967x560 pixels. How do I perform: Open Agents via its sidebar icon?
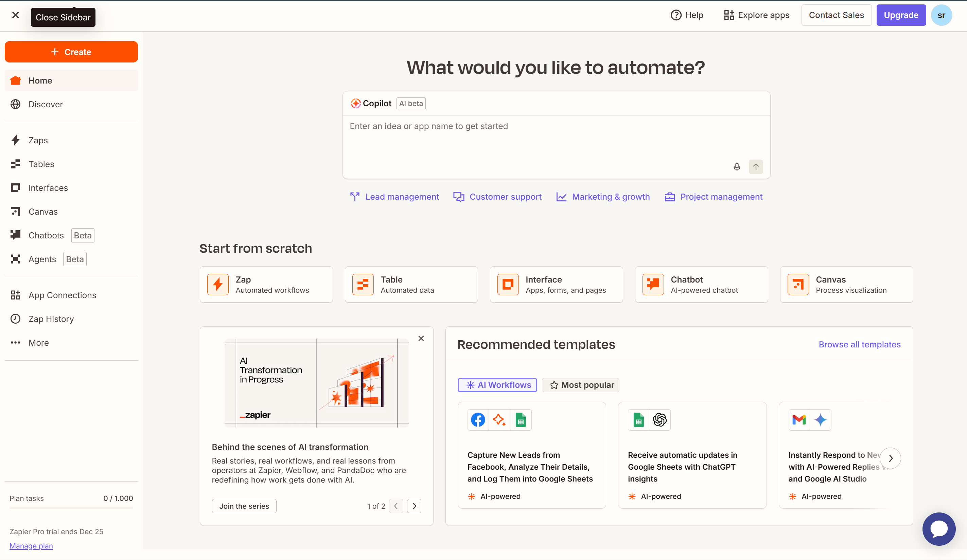point(15,259)
